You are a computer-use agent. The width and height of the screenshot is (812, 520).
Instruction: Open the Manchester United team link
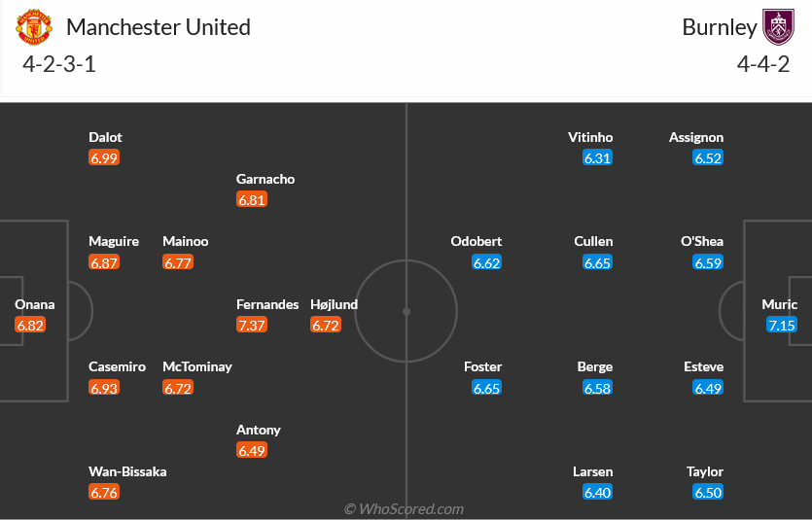[159, 27]
